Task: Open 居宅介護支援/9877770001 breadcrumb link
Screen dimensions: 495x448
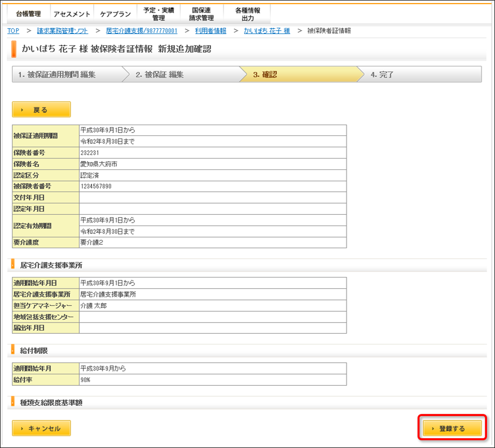Action: coord(142,30)
